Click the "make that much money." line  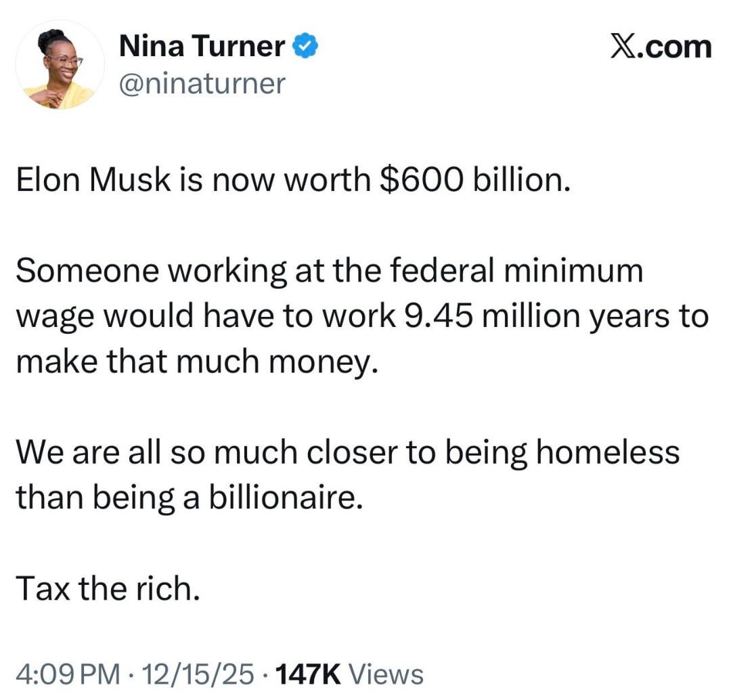point(194,362)
